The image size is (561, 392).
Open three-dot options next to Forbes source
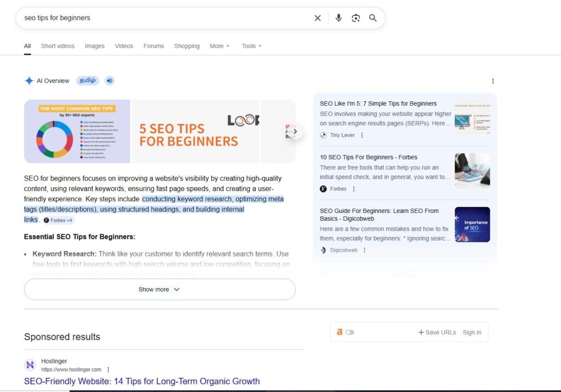tap(353, 189)
